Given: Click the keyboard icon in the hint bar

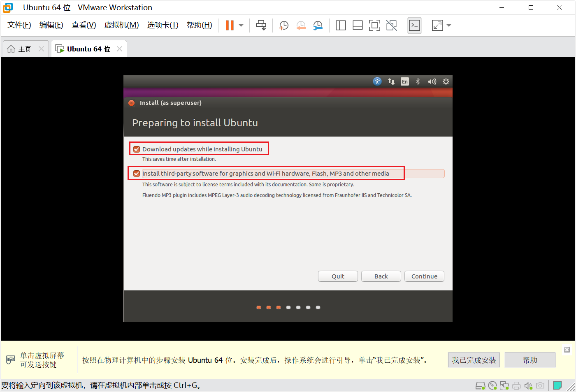Looking at the screenshot, I should [11, 360].
